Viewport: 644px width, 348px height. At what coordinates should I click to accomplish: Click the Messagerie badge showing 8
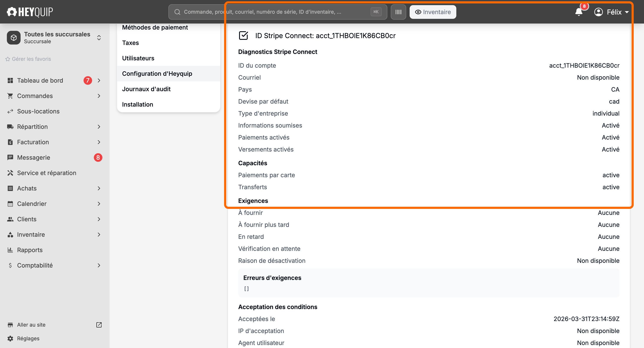tap(98, 158)
